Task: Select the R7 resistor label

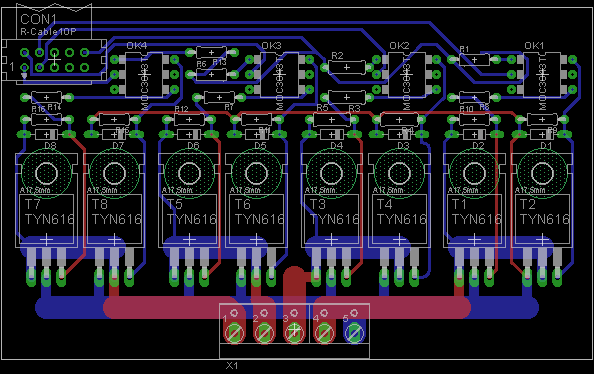Action: [x=228, y=107]
